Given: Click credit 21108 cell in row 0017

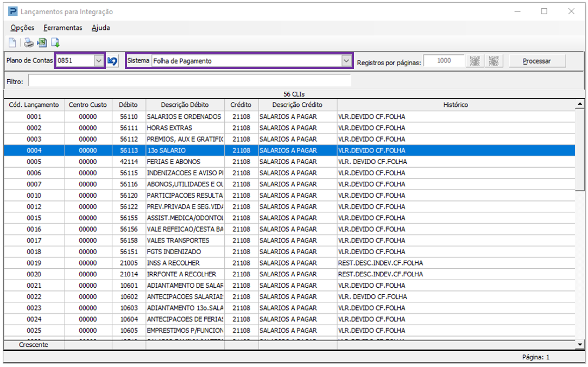Looking at the screenshot, I should tap(241, 241).
